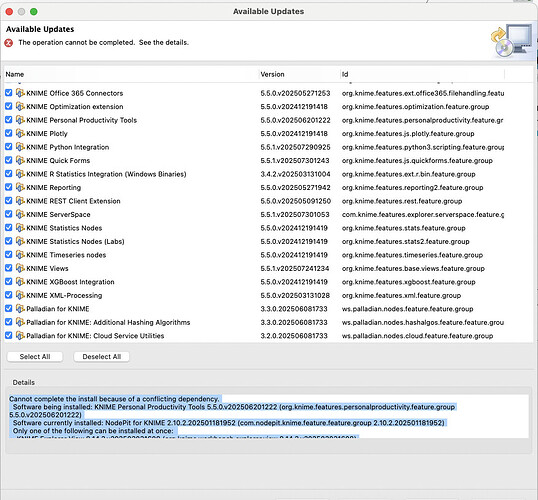538x500 pixels.
Task: Select the KNIME Quick Forms row name
Action: coord(58,160)
